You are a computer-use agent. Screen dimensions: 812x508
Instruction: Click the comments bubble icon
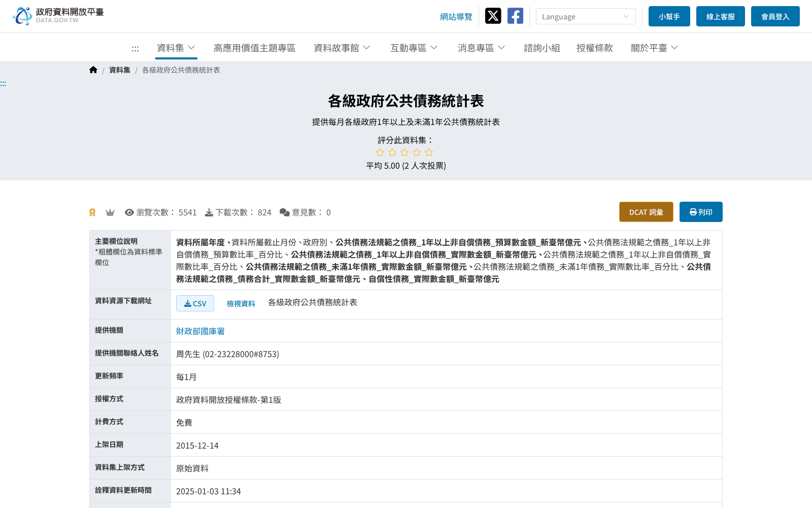[285, 212]
